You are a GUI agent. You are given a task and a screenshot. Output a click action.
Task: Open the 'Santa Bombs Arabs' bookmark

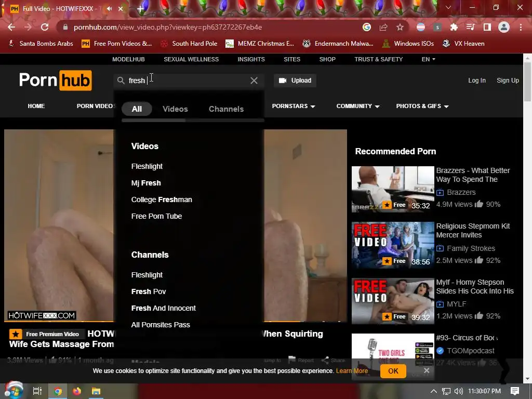(41, 44)
